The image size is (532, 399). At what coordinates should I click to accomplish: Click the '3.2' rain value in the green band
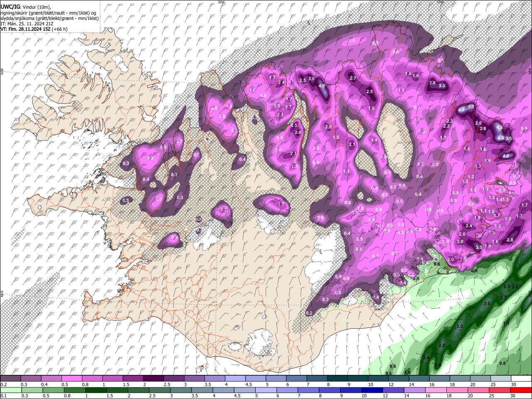(459, 327)
